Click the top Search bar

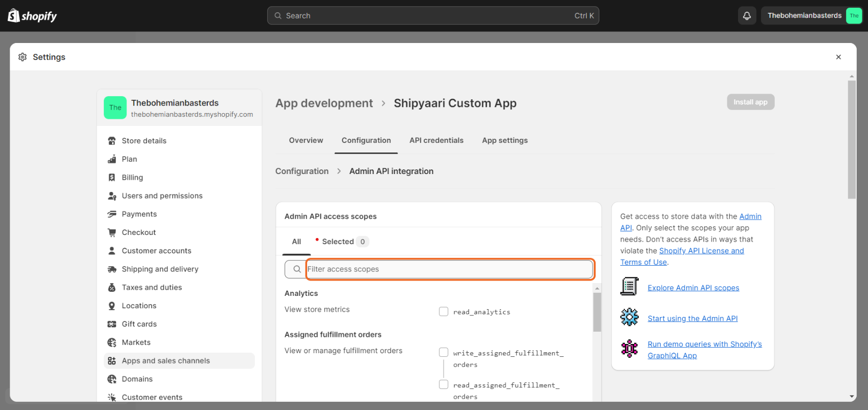[433, 16]
